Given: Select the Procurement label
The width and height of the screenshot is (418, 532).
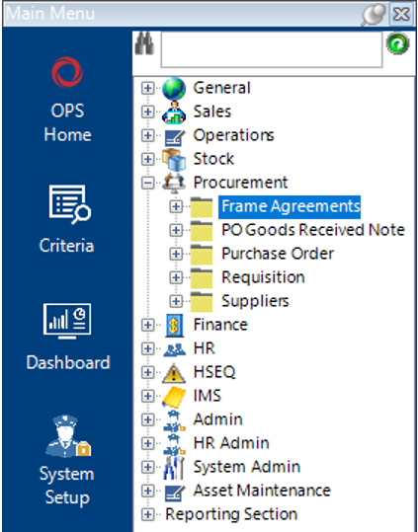Looking at the screenshot, I should tap(240, 184).
